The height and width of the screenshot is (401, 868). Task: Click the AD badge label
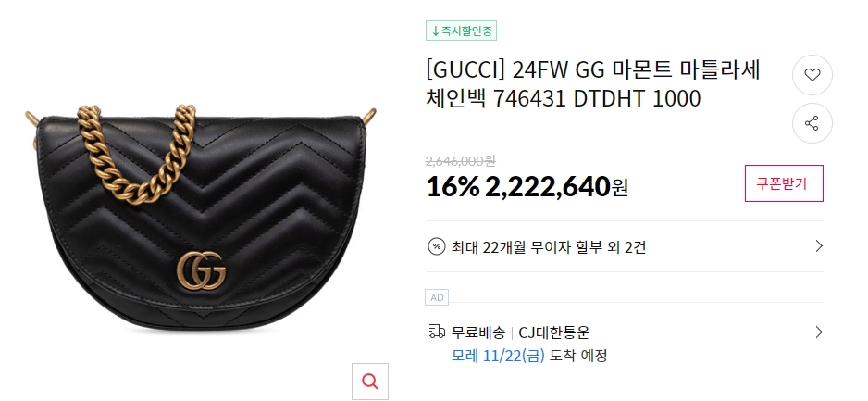point(437,297)
